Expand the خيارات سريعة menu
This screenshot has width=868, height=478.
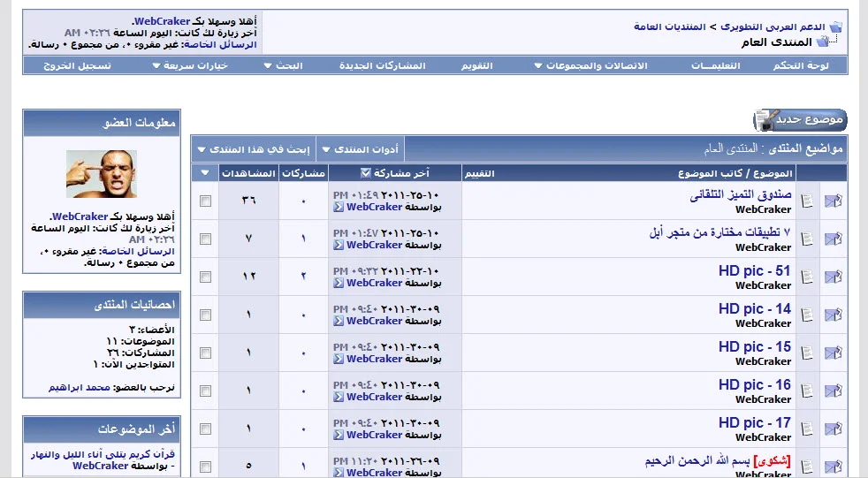(190, 66)
